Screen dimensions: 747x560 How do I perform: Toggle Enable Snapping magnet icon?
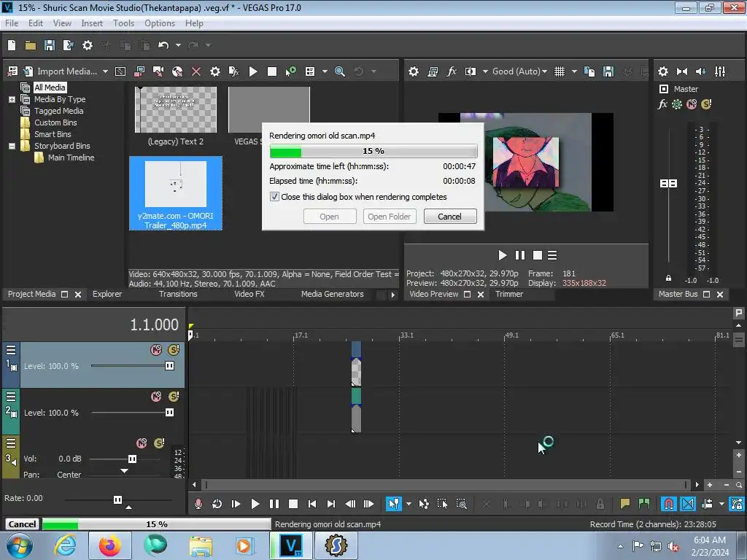click(669, 504)
